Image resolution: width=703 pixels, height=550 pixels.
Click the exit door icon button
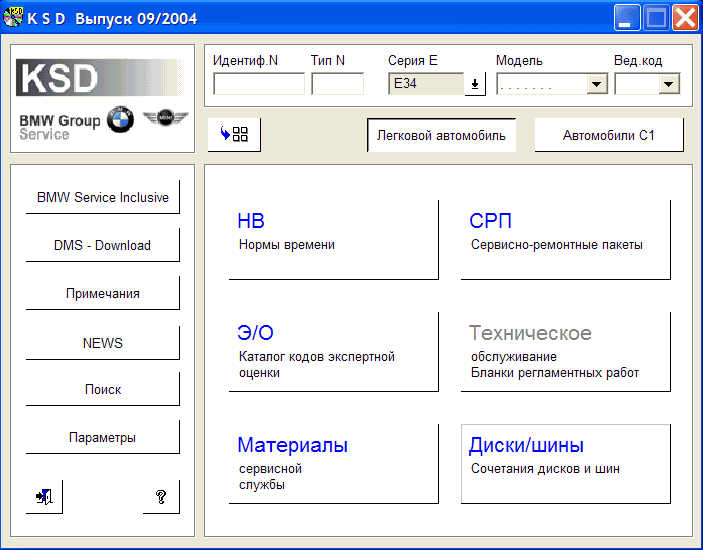(x=44, y=497)
